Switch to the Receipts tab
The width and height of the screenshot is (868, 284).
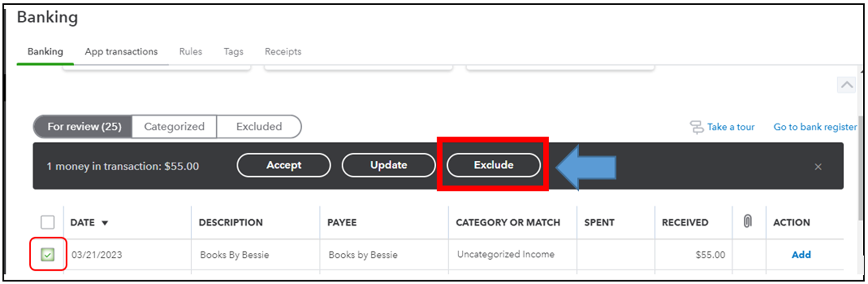click(283, 51)
